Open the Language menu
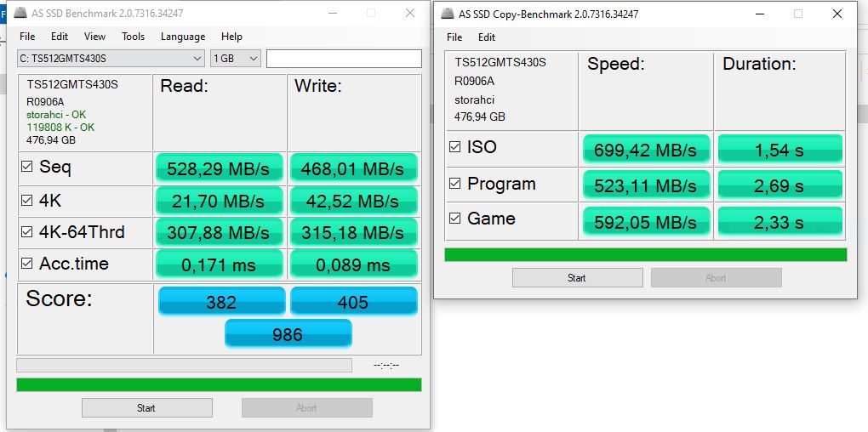Viewport: 868px width, 432px height. 183,37
